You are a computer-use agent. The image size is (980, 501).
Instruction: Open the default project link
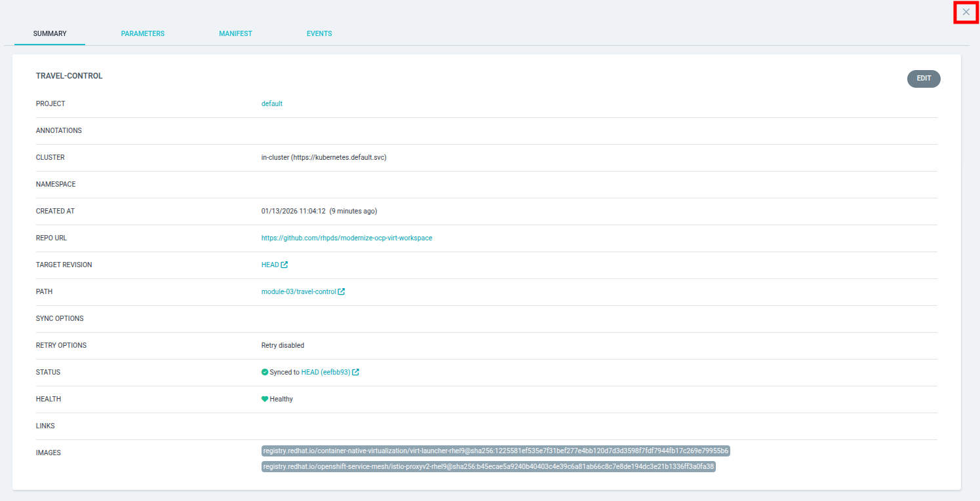coord(271,103)
